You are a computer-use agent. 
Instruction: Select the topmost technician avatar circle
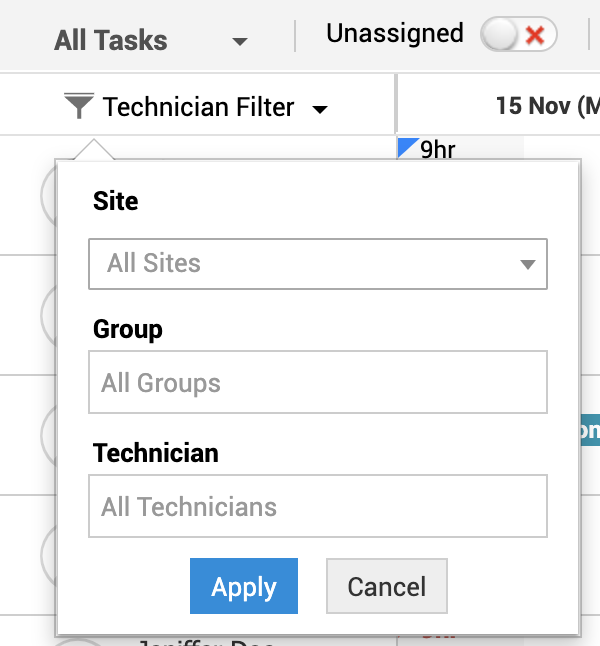(47, 195)
